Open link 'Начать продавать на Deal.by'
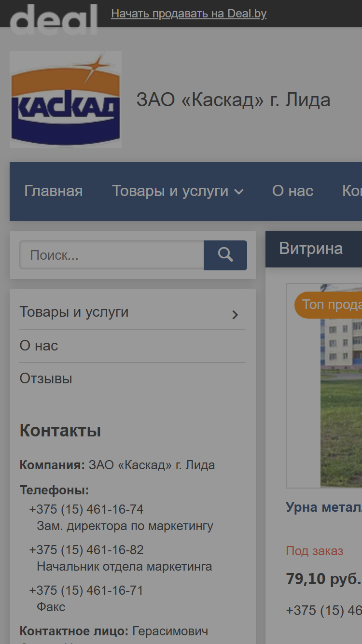This screenshot has width=362, height=644. pos(189,14)
